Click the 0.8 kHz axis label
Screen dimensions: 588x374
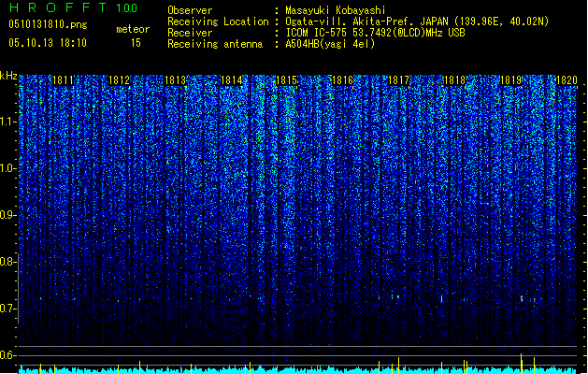pyautogui.click(x=7, y=262)
